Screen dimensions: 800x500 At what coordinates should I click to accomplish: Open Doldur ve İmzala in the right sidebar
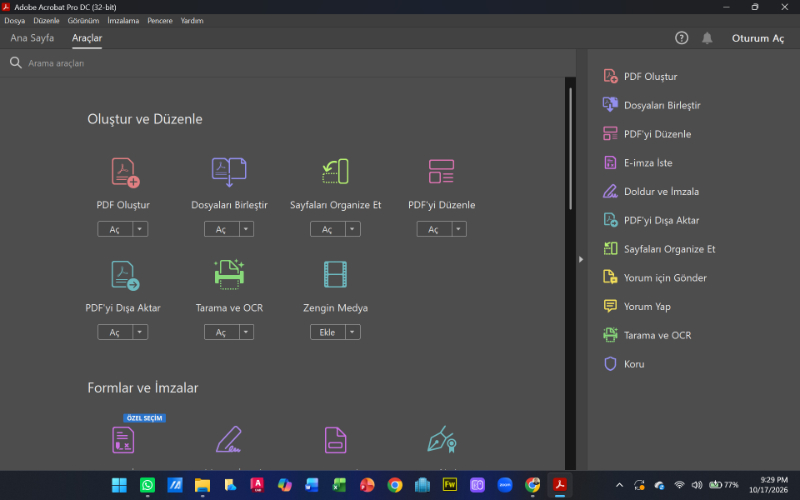point(651,191)
